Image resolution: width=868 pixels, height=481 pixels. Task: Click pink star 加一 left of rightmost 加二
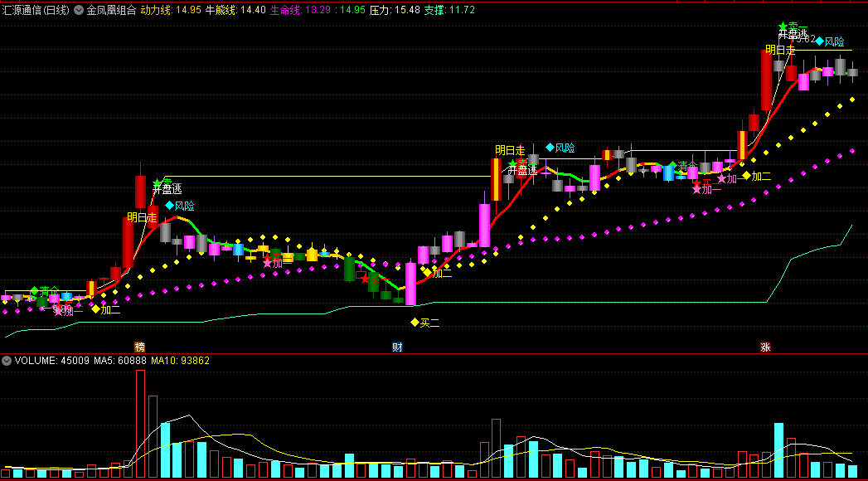721,178
